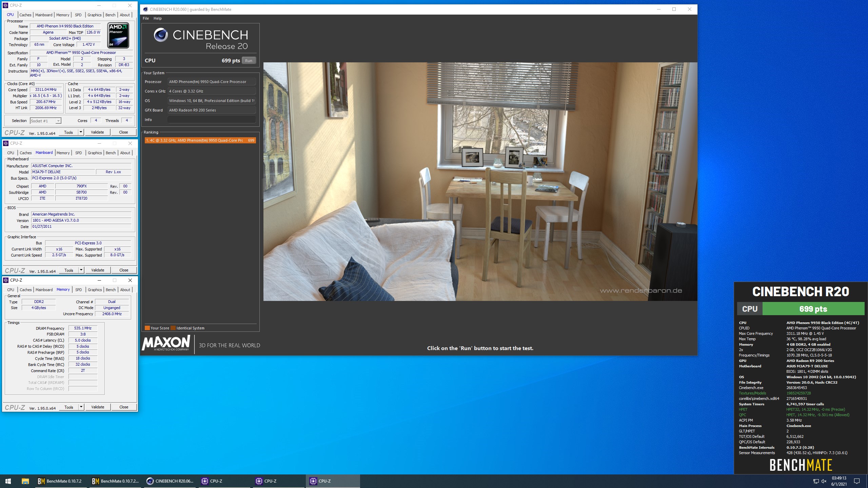Switch to Caches tab in top CPU-Z window
The image size is (868, 488).
click(25, 15)
